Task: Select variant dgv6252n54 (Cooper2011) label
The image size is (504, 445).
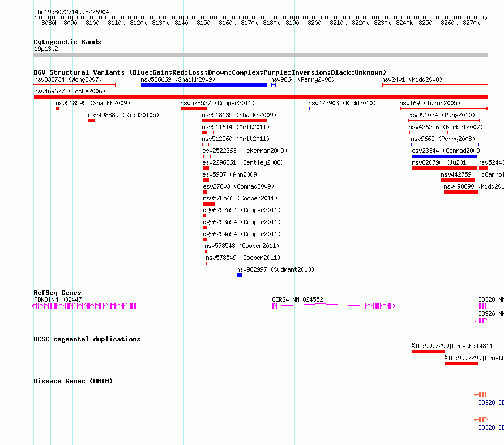Action: pyautogui.click(x=242, y=210)
